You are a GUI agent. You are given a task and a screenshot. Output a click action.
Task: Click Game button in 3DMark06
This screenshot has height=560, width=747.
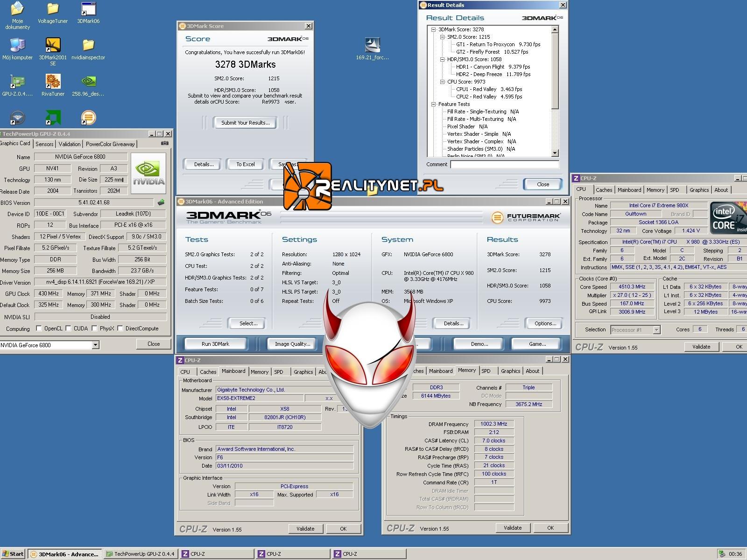[x=537, y=344]
